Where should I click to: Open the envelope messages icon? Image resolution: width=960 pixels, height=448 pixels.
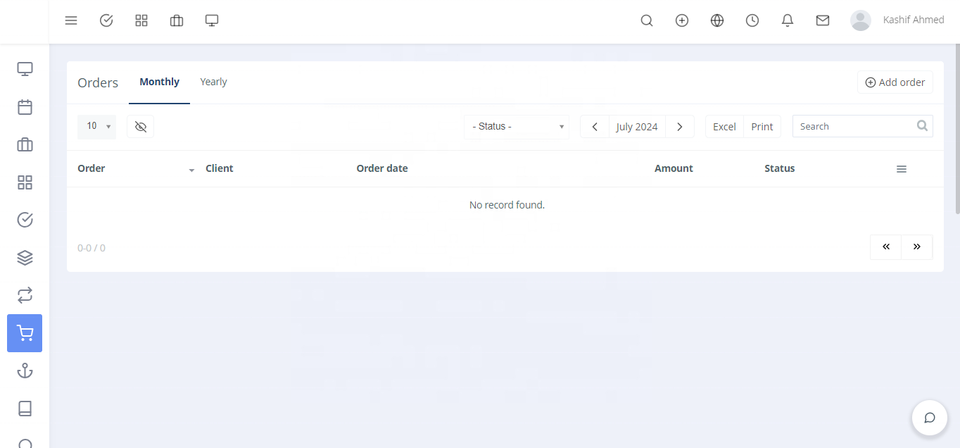click(x=822, y=20)
